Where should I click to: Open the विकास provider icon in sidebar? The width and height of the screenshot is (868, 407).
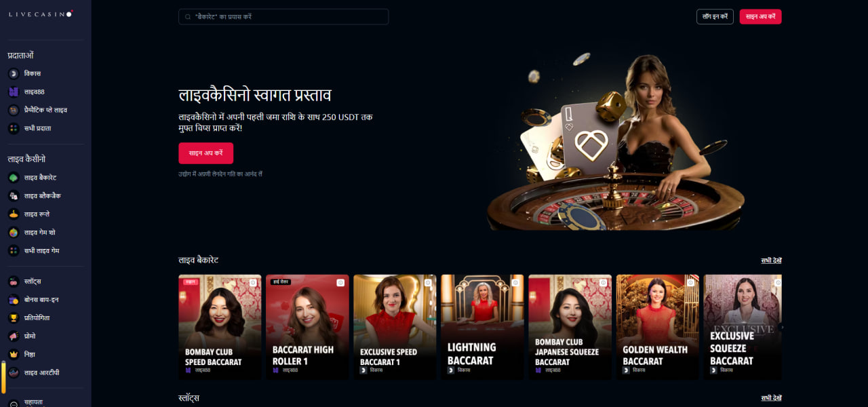[14, 73]
